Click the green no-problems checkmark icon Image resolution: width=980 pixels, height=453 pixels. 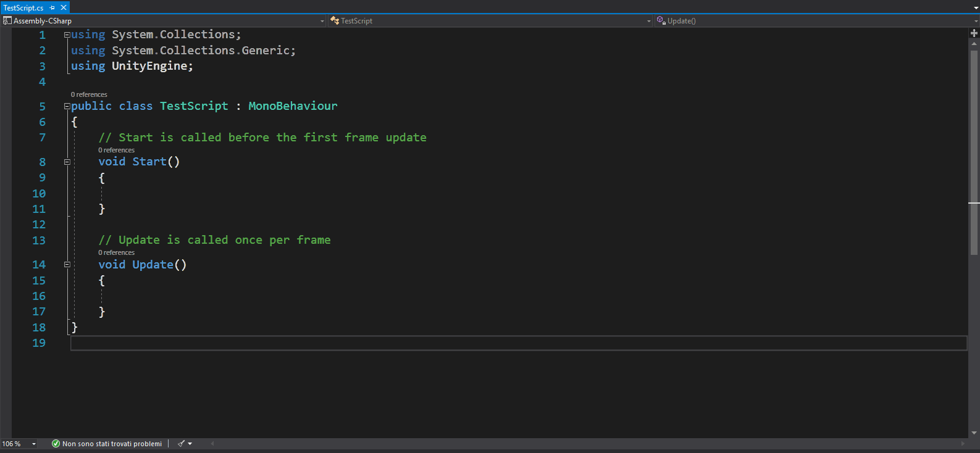click(56, 444)
